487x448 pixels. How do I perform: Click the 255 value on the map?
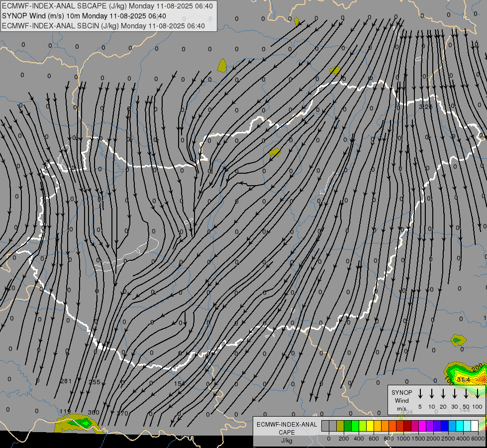pyautogui.click(x=95, y=382)
